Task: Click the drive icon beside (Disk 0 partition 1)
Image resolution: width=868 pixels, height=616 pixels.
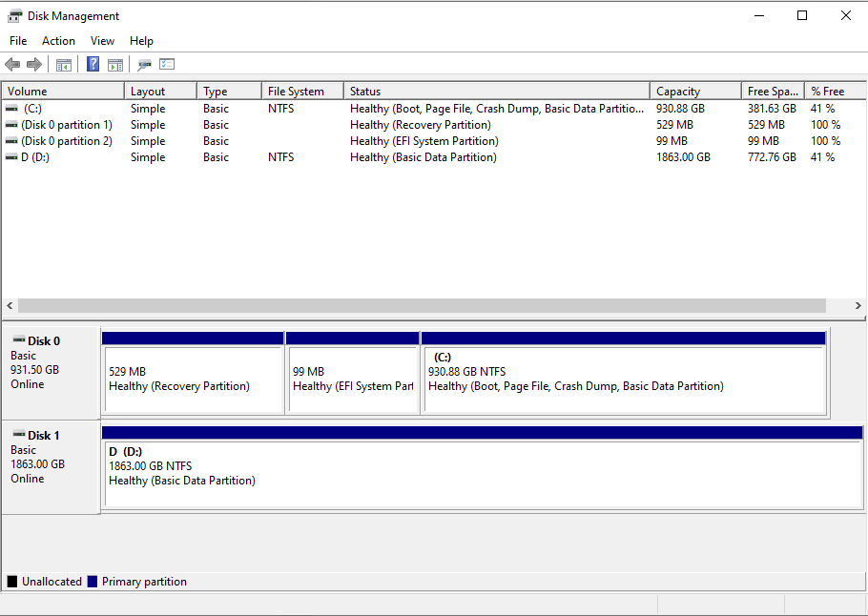Action: (11, 125)
